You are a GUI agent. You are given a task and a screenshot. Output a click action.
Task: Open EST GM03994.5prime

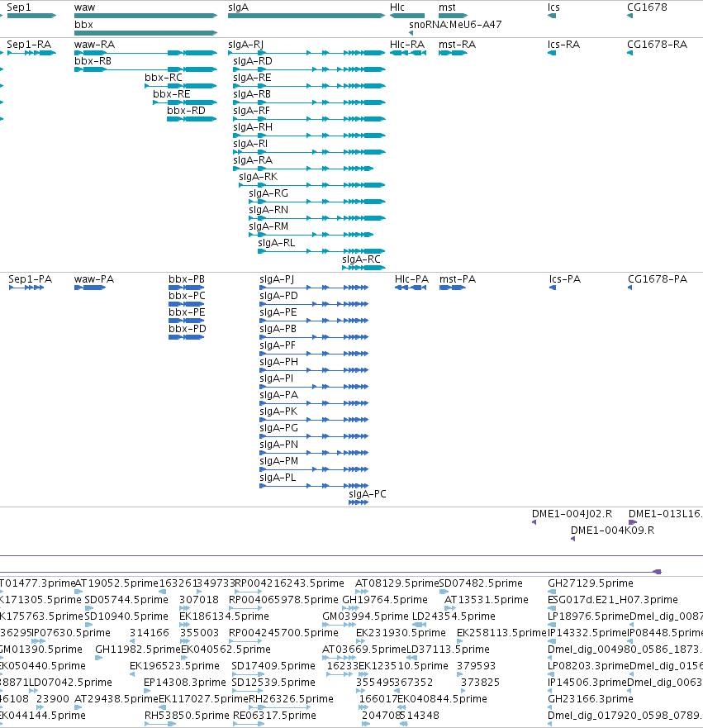pyautogui.click(x=340, y=625)
